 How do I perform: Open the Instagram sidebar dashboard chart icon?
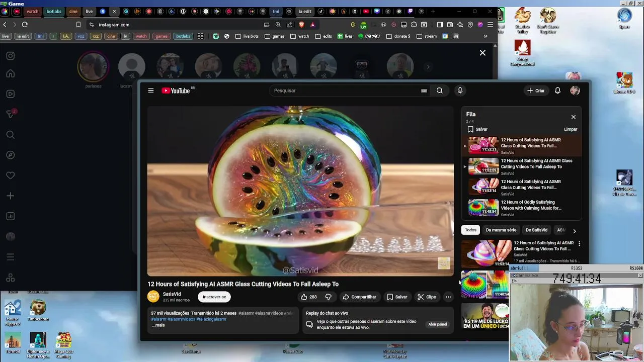click(11, 216)
